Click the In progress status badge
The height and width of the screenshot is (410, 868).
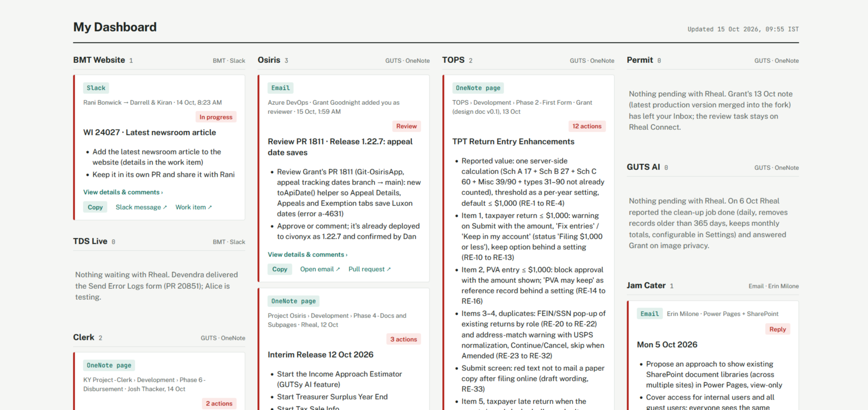pos(216,117)
